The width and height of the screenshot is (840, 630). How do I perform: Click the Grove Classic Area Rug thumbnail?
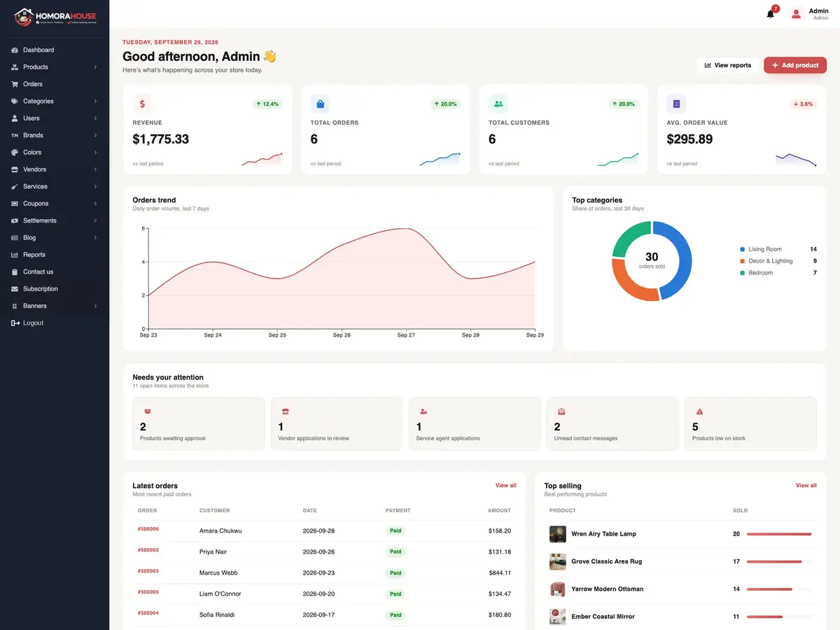point(558,561)
